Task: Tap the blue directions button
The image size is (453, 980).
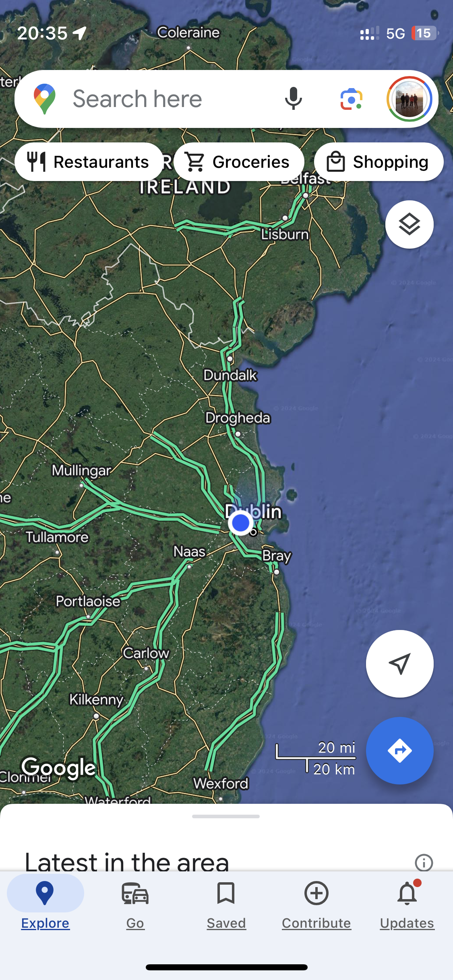Action: click(x=399, y=751)
